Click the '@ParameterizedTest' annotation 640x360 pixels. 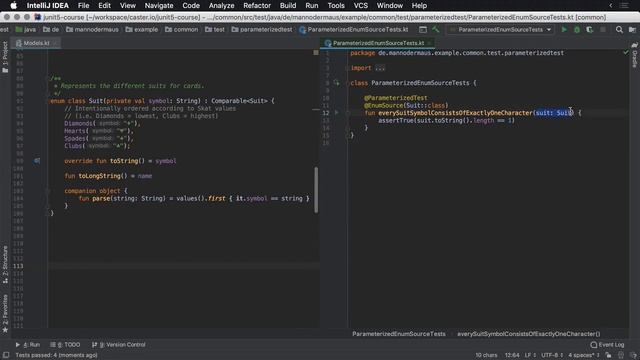pyautogui.click(x=396, y=98)
